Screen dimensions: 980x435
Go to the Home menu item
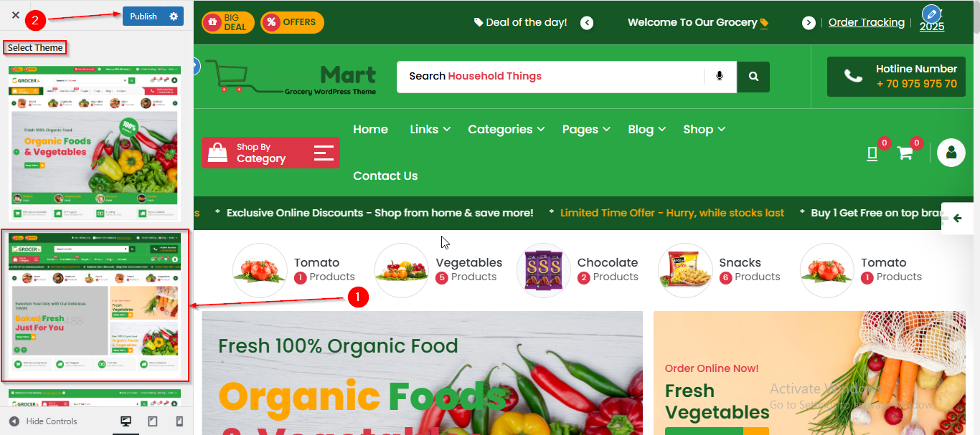370,130
